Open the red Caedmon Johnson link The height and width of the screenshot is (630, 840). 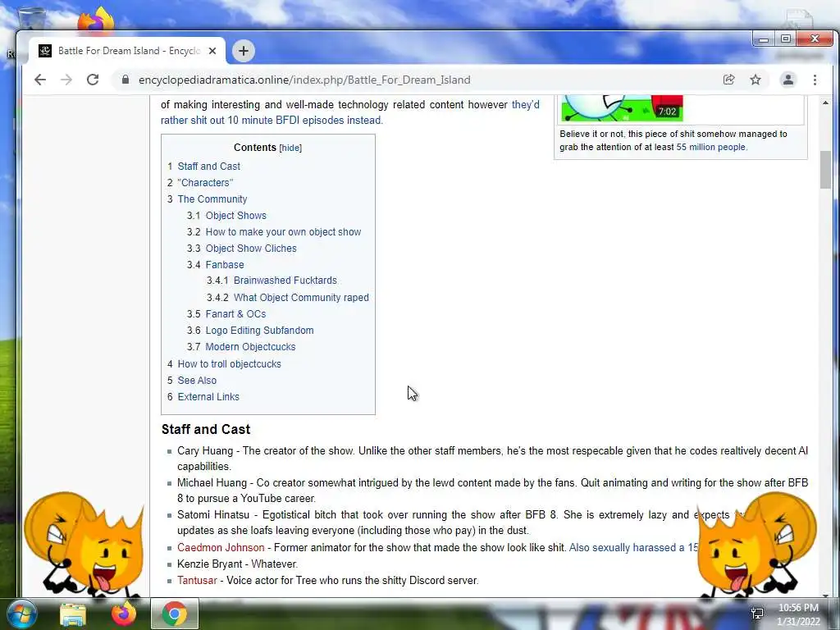coord(221,547)
